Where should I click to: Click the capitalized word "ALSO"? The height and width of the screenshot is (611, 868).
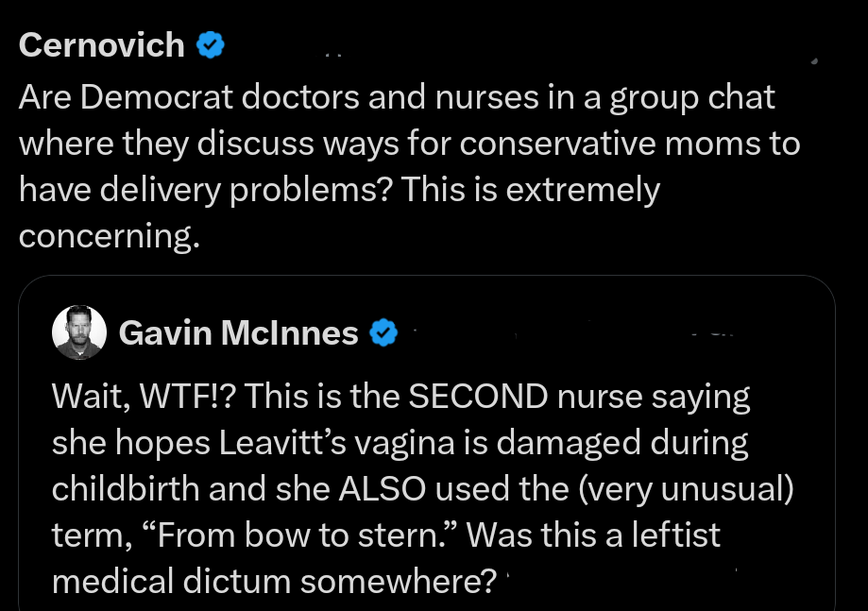tap(362, 488)
